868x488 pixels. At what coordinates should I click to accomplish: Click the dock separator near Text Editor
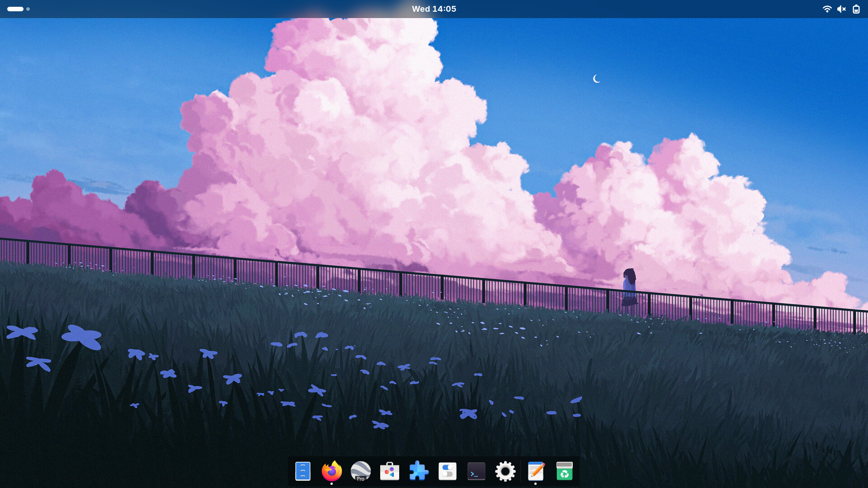click(520, 471)
